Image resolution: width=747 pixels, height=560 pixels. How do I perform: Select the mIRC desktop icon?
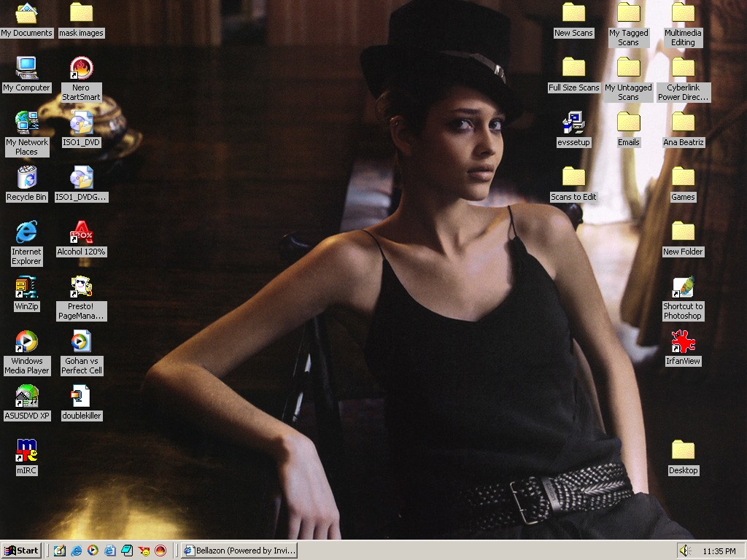(27, 451)
